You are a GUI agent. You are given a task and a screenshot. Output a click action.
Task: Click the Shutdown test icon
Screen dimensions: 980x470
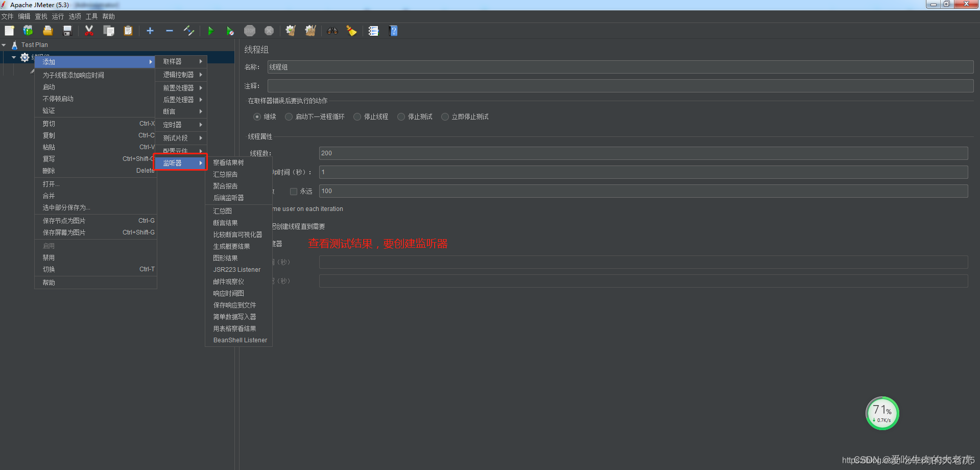[269, 31]
